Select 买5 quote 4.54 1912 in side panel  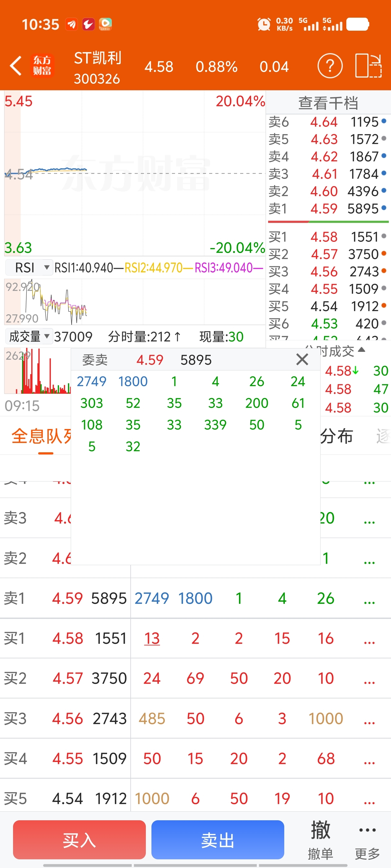[x=328, y=306]
